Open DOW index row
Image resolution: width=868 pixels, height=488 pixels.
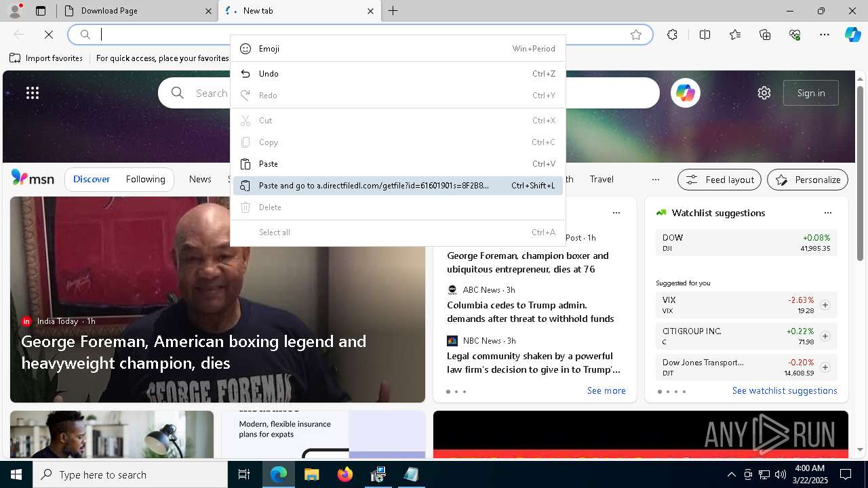point(746,243)
